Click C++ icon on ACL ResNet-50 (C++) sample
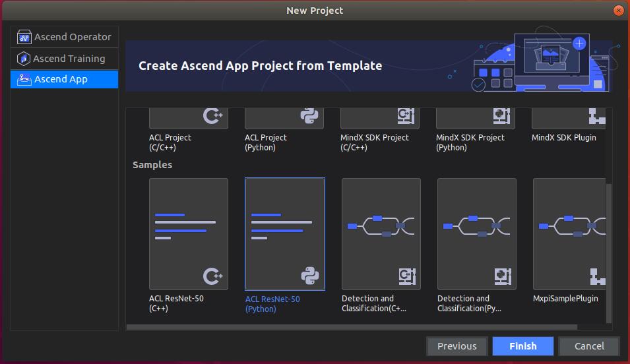 (x=213, y=276)
